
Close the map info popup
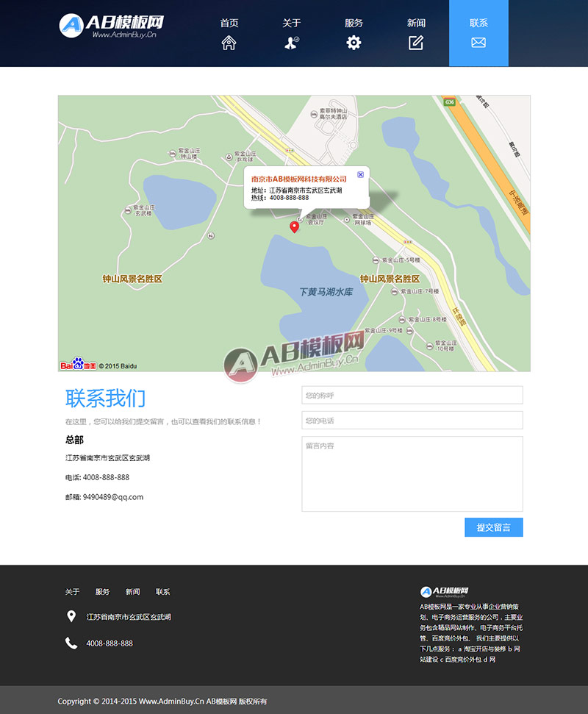360,174
